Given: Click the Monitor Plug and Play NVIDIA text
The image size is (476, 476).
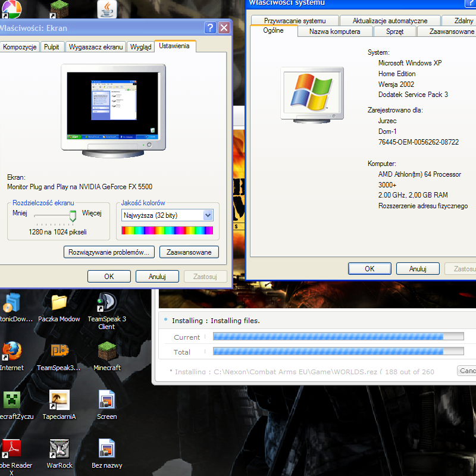Looking at the screenshot, I should click(80, 187).
